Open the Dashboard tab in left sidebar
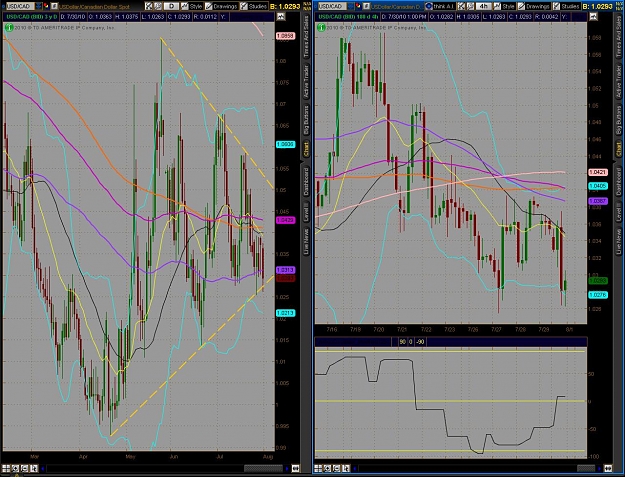This screenshot has height=477, width=625. [x=306, y=181]
